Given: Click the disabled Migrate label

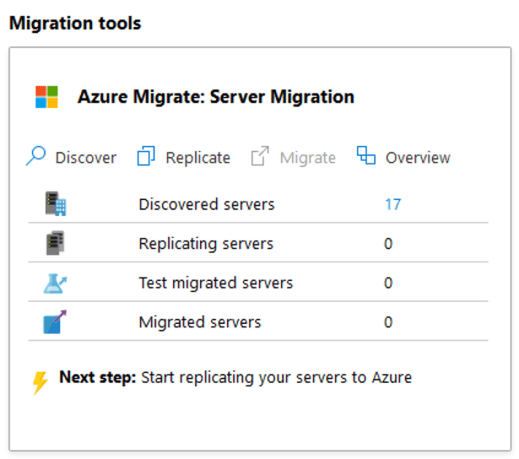Looking at the screenshot, I should coord(308,158).
